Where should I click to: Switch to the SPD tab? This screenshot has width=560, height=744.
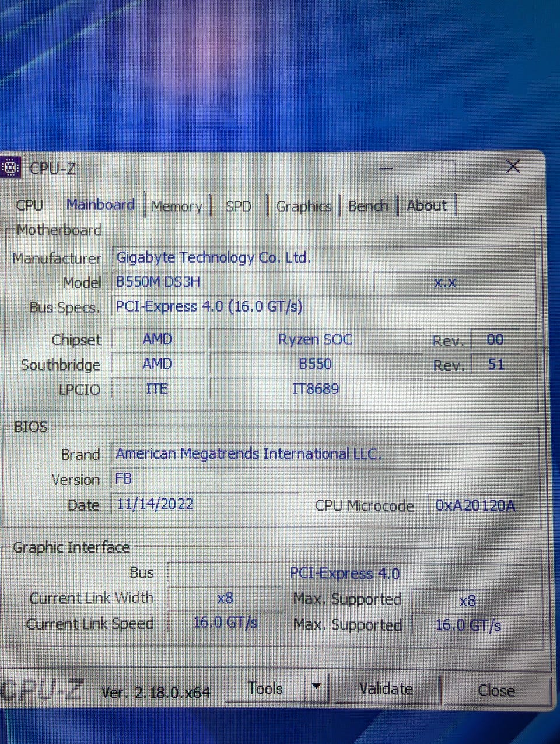238,206
